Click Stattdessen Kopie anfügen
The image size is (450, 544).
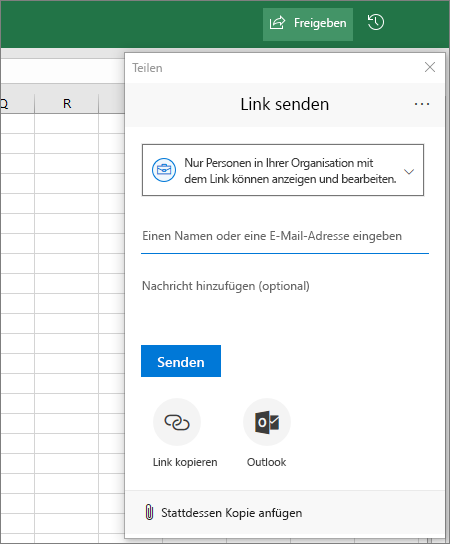[x=223, y=513]
